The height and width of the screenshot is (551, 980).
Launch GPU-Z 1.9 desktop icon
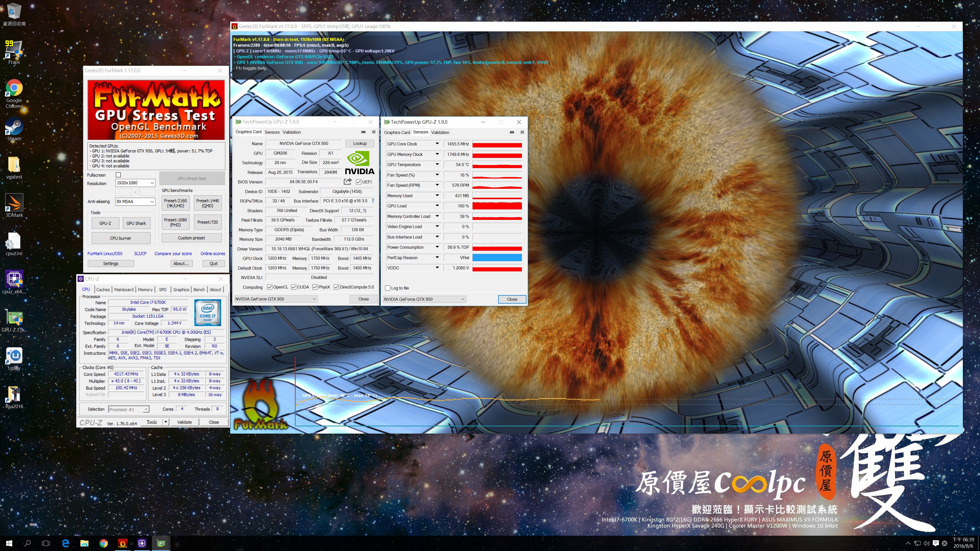(x=14, y=321)
